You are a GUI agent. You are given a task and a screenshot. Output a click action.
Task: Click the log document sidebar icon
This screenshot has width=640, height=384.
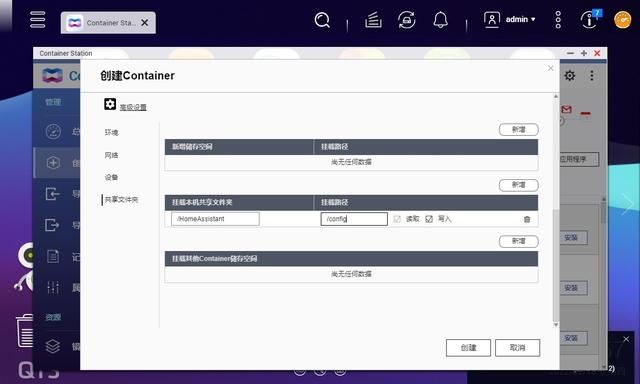point(53,256)
